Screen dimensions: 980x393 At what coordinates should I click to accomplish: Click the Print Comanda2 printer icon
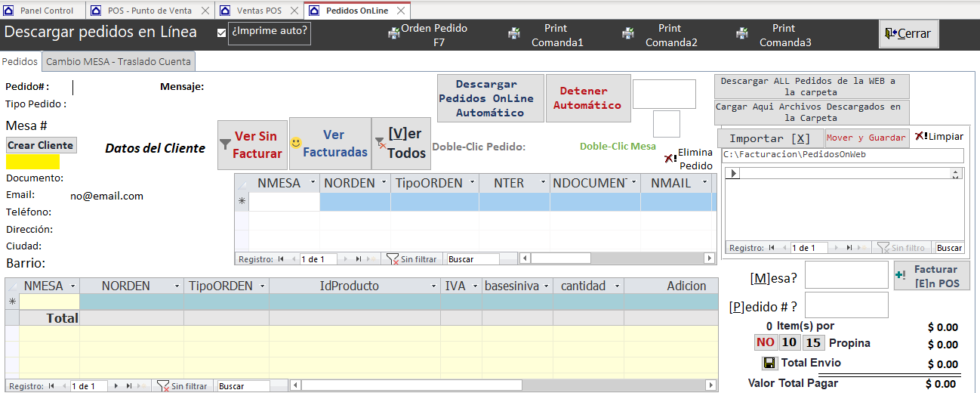click(x=627, y=34)
